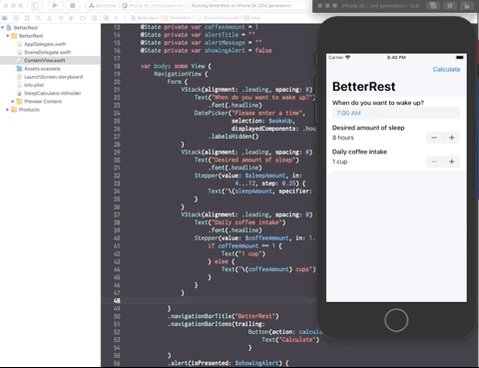Tap Calculate in the simulator navigation bar
Viewport: 479px width, 368px height.
[446, 69]
